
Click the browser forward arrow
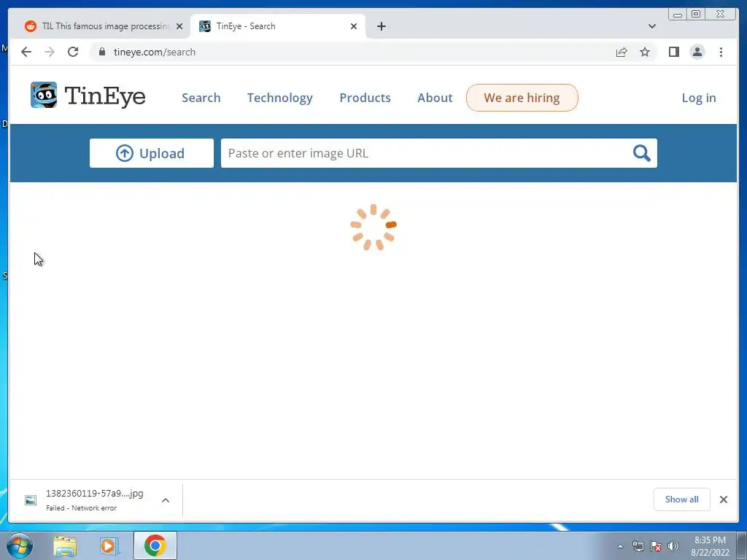50,52
